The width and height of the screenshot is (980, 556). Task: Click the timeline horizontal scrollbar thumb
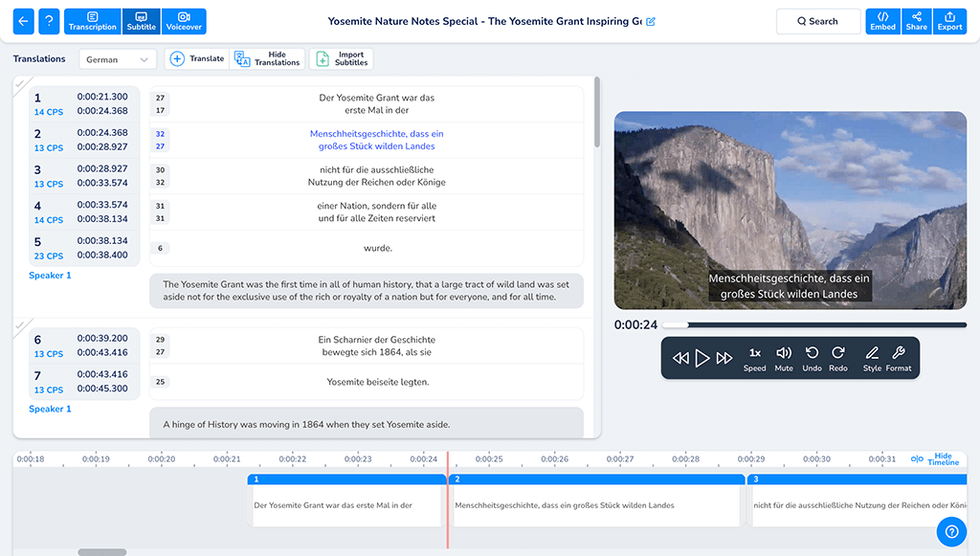pyautogui.click(x=101, y=552)
